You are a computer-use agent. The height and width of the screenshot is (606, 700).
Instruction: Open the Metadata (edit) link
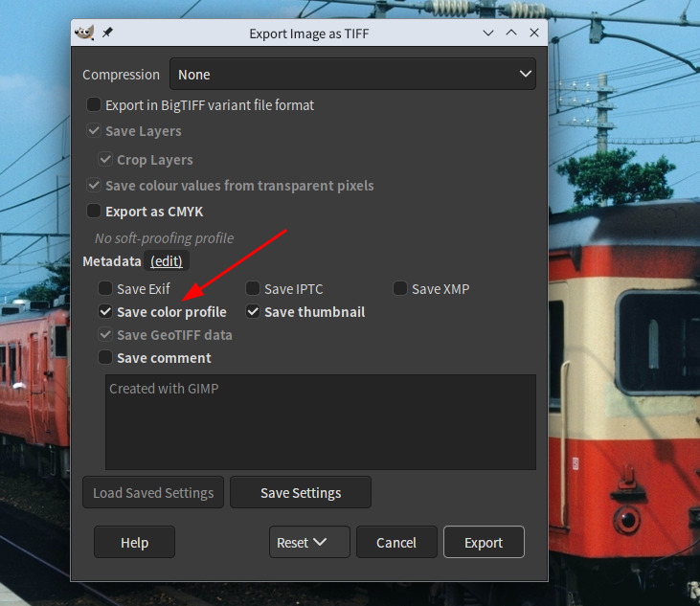pos(167,261)
